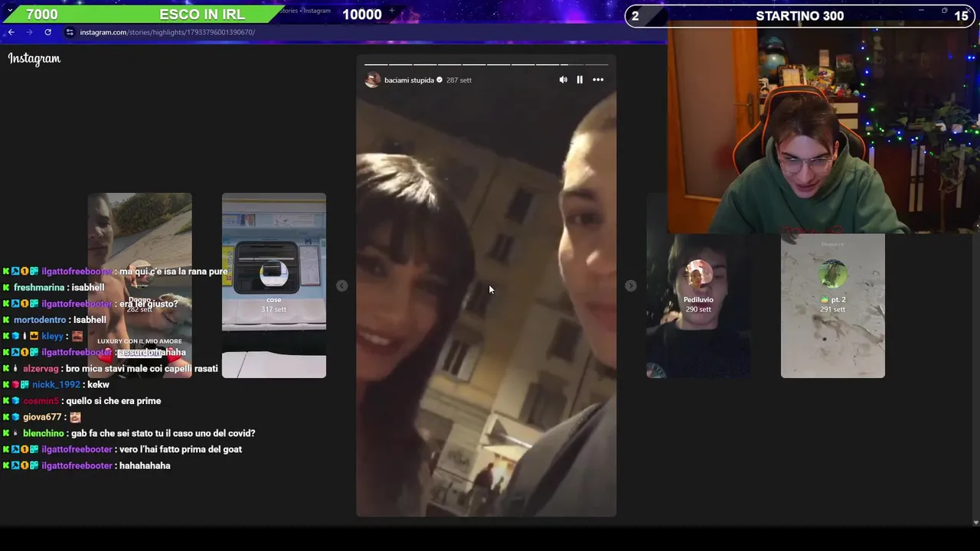Screen dimensions: 980x551
Task: Open the 'Pediluvio' highlight thumbnail
Action: click(x=698, y=305)
